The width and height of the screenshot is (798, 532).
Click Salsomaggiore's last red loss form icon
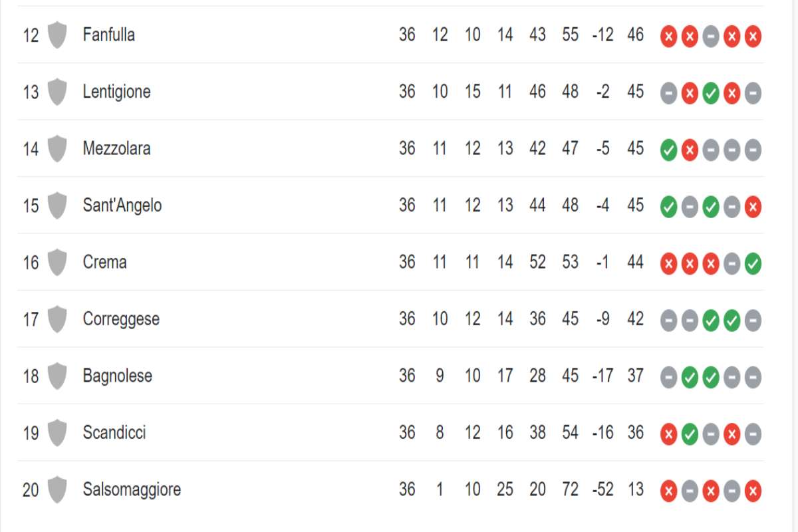[x=753, y=491]
